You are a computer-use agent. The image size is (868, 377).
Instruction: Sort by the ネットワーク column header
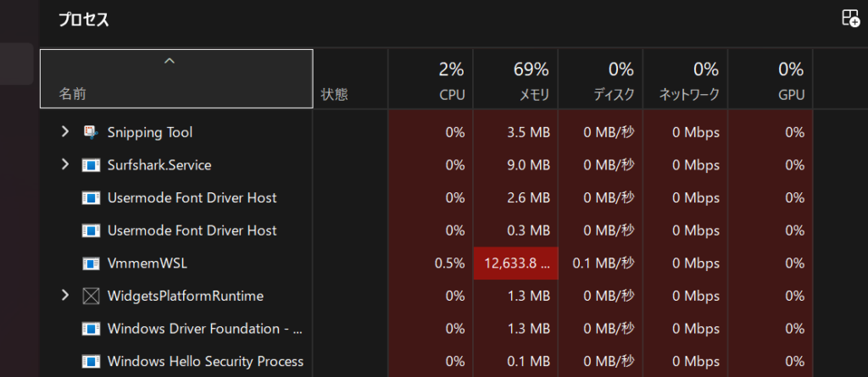[x=685, y=79]
